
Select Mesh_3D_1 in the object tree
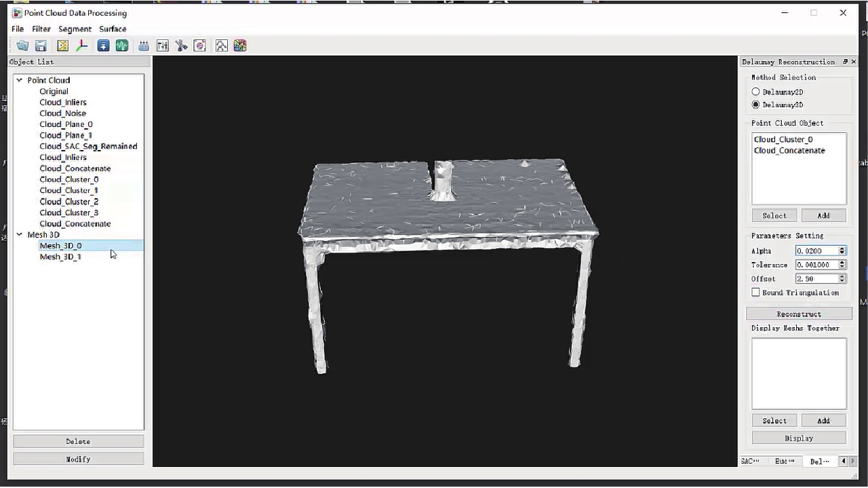pos(60,257)
